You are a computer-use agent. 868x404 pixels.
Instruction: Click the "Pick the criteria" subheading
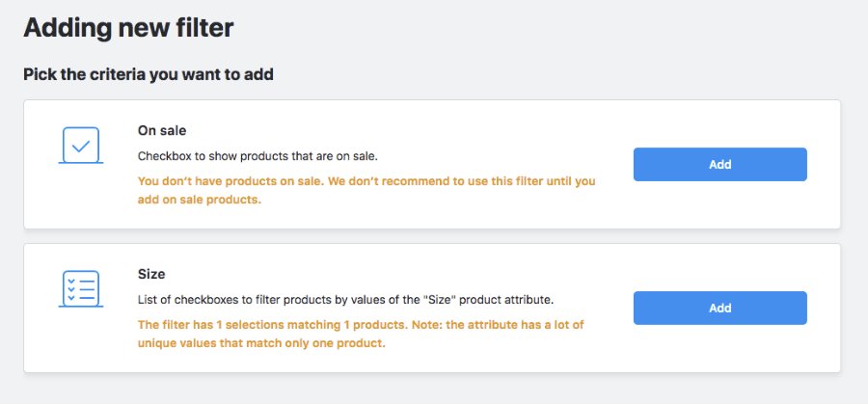148,74
